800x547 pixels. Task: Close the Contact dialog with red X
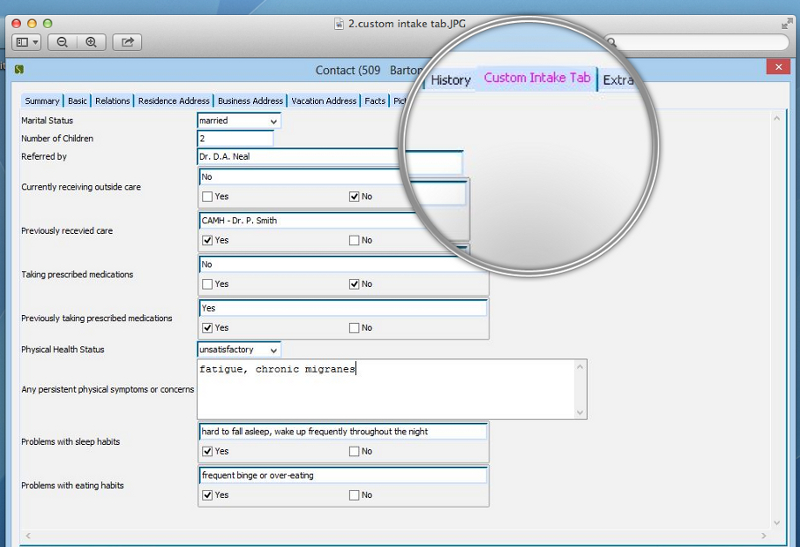pyautogui.click(x=778, y=67)
